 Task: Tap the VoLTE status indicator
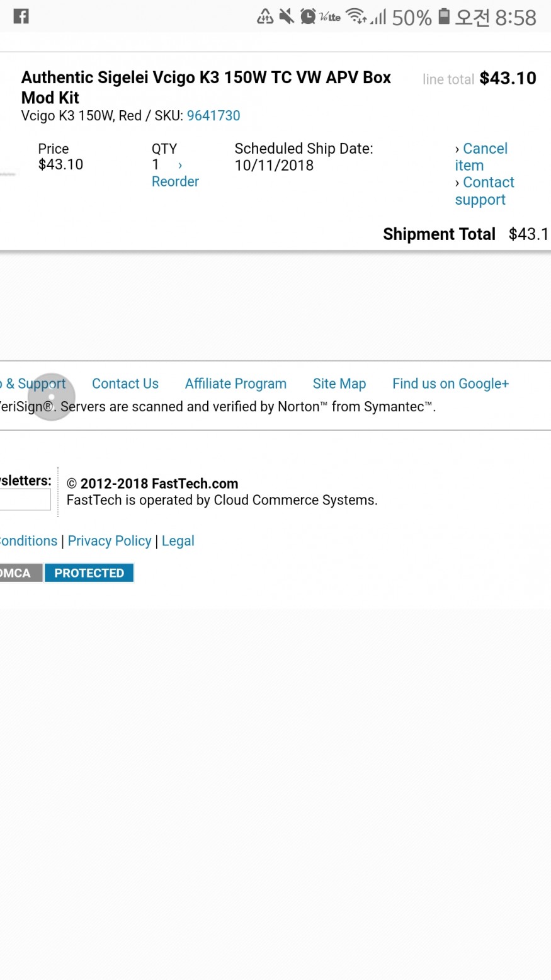(330, 17)
